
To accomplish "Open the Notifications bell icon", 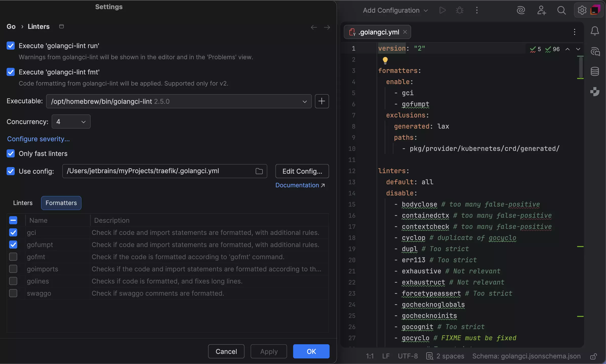I will pos(595,31).
